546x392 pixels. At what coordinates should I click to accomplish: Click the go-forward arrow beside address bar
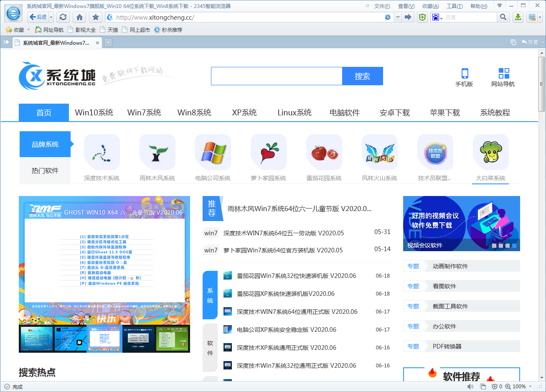point(408,17)
